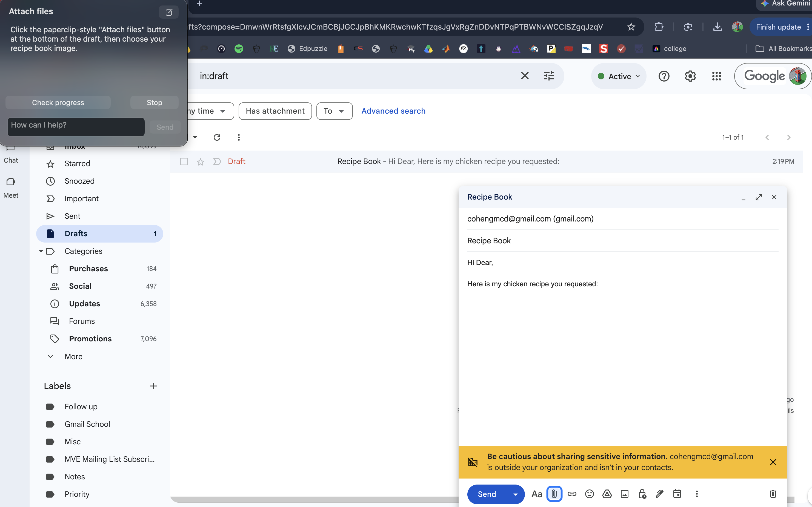Open the Active status dropdown
The image size is (812, 507).
point(618,76)
